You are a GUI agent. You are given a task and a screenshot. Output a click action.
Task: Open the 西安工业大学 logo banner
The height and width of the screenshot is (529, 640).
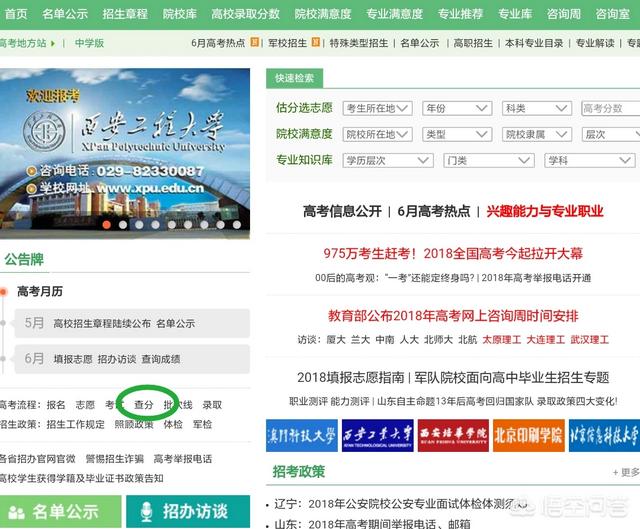(x=378, y=436)
